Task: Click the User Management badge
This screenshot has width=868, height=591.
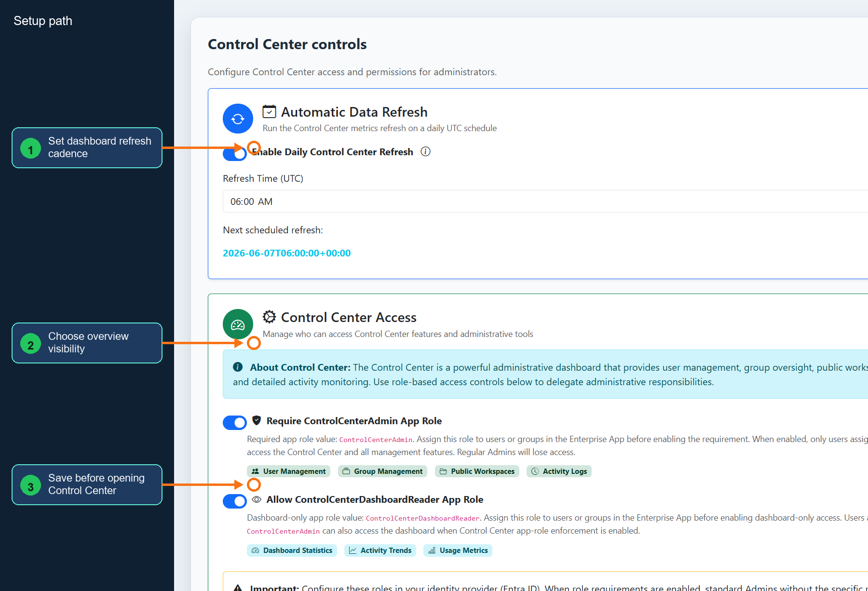Action: (288, 471)
